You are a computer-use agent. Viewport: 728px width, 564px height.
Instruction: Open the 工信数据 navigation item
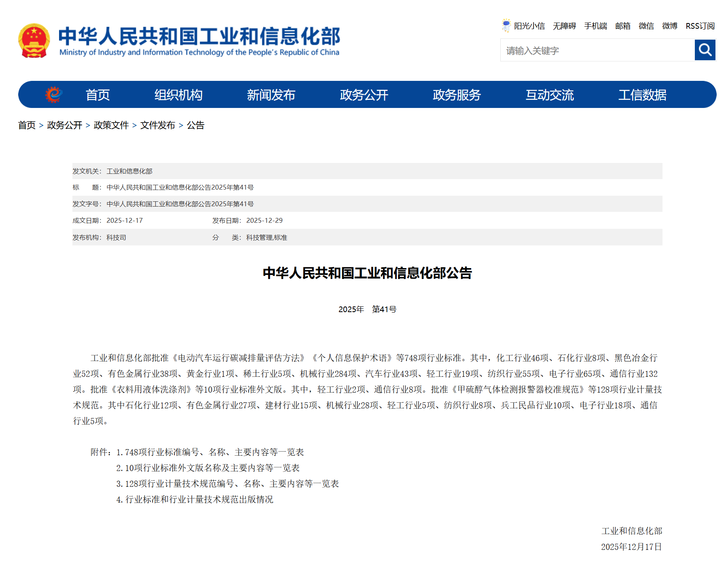pyautogui.click(x=642, y=95)
